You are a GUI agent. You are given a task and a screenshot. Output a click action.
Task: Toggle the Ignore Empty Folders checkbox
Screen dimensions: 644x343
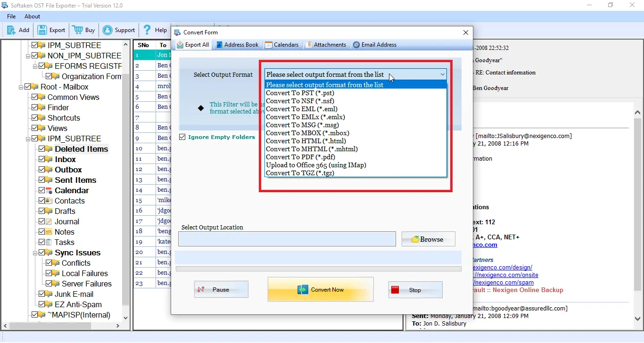pyautogui.click(x=182, y=137)
